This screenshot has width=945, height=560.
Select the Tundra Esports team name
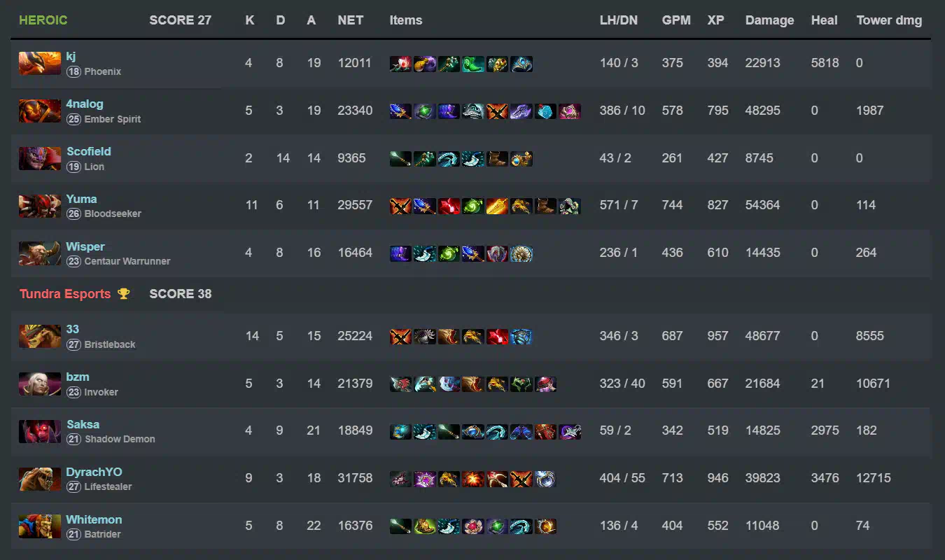[x=65, y=294]
